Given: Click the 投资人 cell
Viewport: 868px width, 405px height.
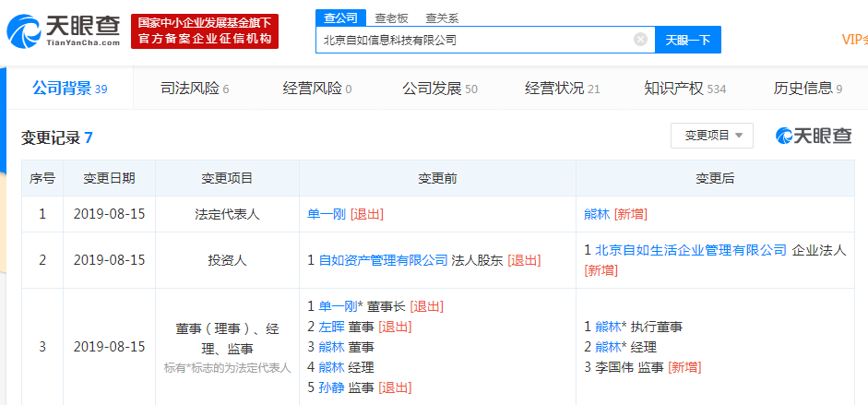Looking at the screenshot, I should (227, 260).
